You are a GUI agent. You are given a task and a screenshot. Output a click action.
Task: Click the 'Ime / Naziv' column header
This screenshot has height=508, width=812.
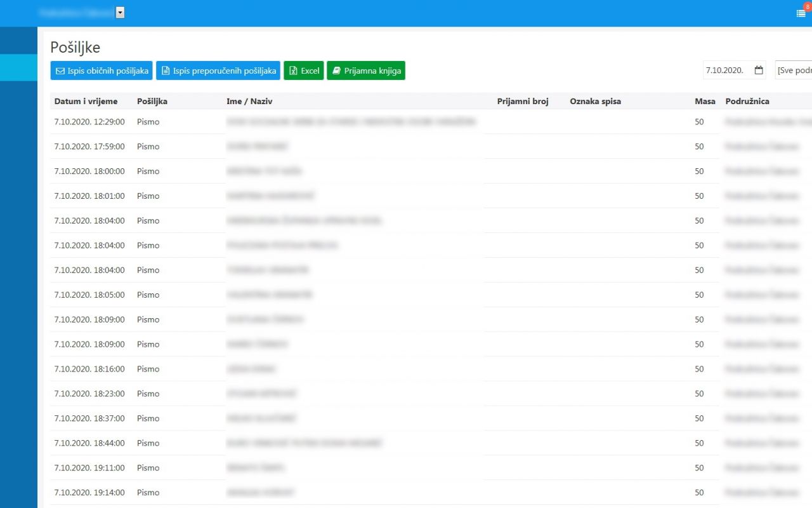pyautogui.click(x=249, y=102)
